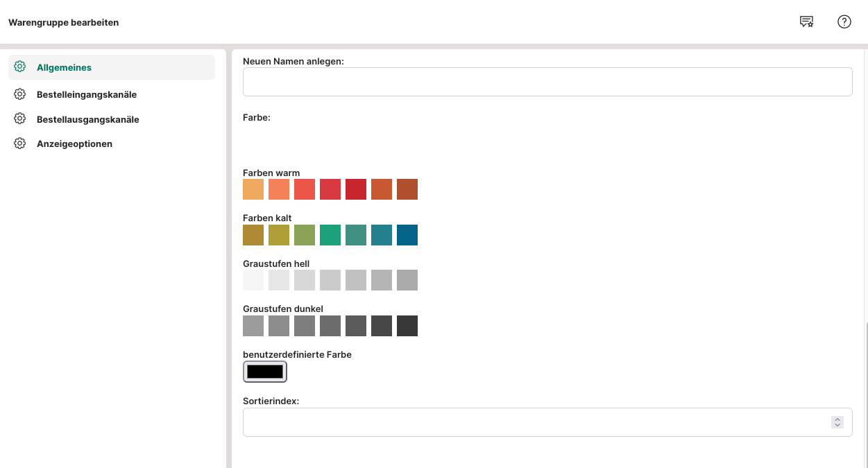Click the gear icon beside Allgemeines
Screen dimensions: 868x468
20,67
